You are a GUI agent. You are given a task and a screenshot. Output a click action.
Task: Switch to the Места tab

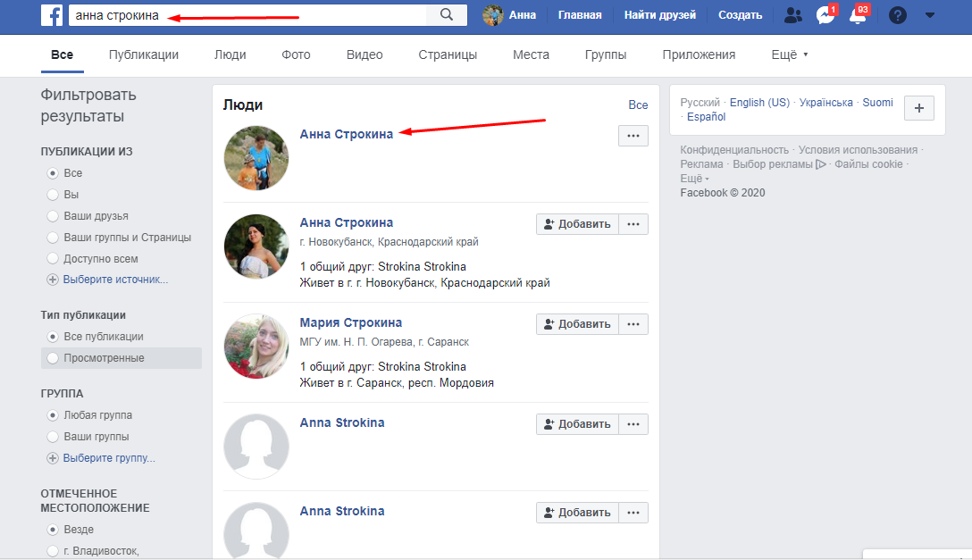[531, 54]
